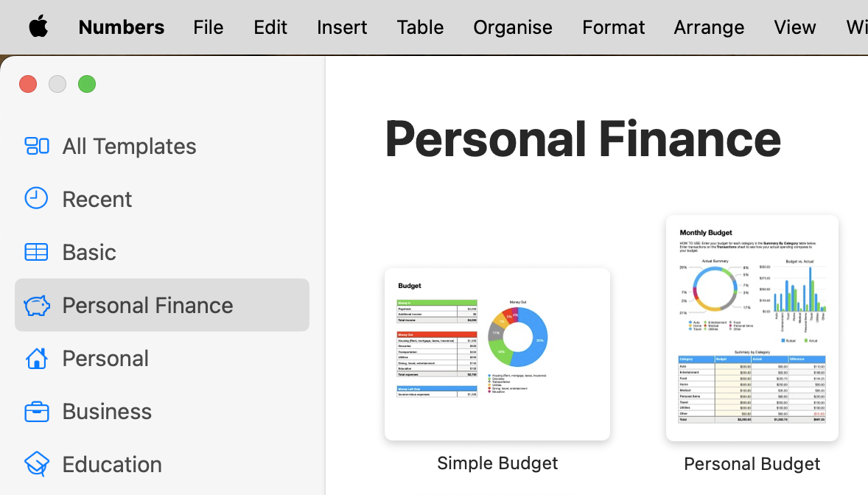Open the Format menu
Image resolution: width=868 pixels, height=495 pixels.
[x=613, y=27]
